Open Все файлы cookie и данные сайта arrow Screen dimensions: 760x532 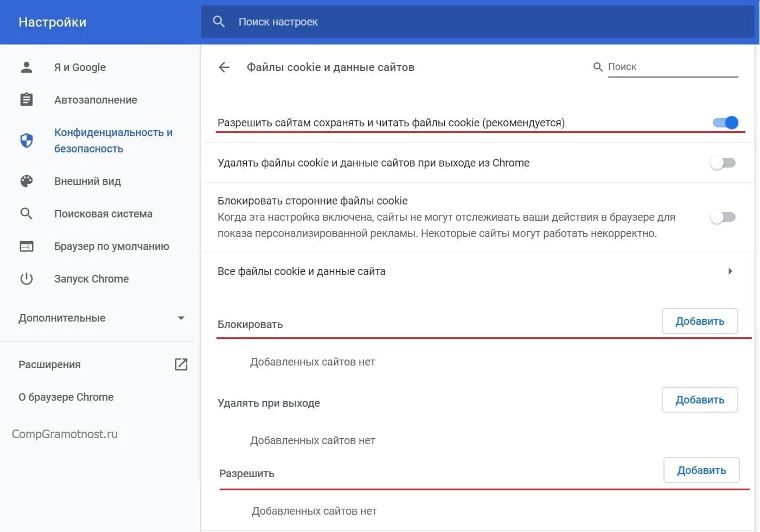730,271
